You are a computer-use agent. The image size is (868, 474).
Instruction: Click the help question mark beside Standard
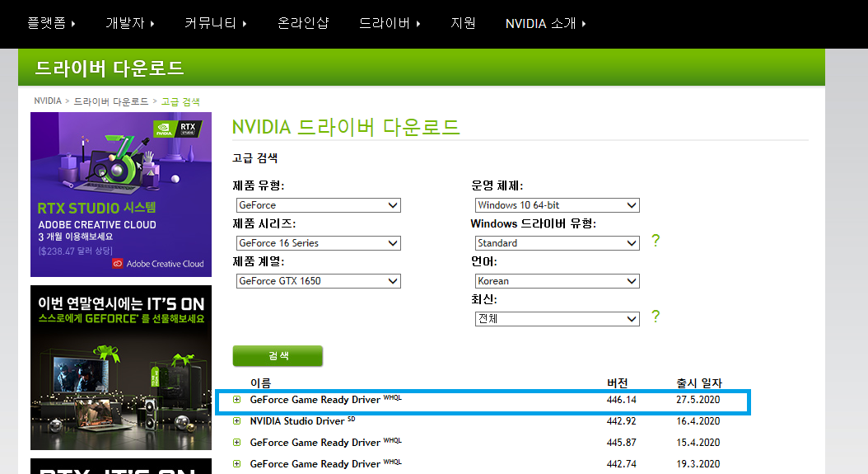coord(656,241)
